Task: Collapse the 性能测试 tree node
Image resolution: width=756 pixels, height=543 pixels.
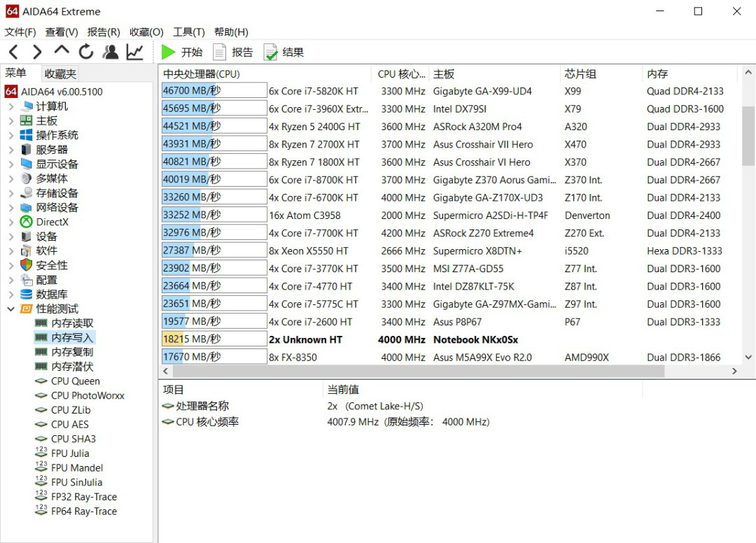Action: pyautogui.click(x=11, y=309)
